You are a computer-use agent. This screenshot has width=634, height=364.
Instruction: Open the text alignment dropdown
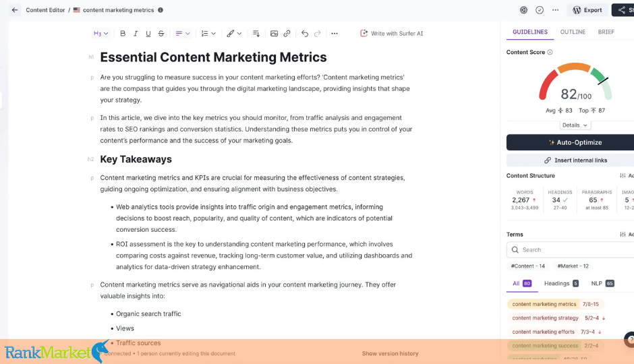182,34
